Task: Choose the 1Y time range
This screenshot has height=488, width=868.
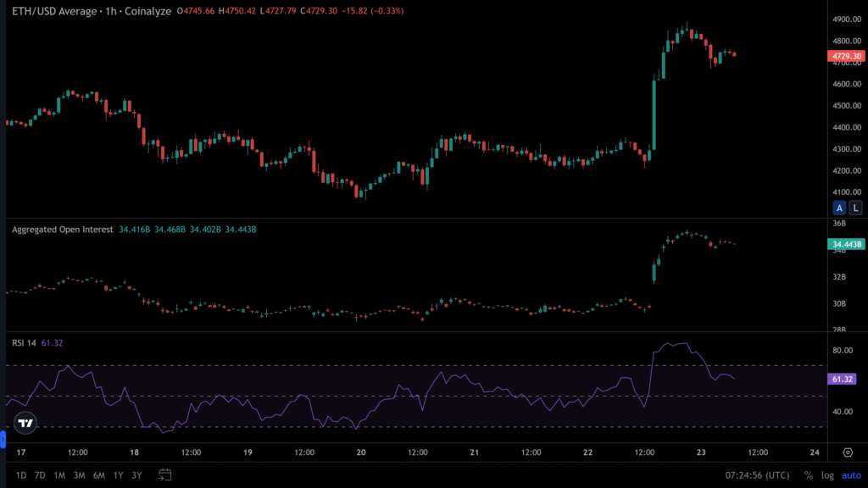Action: click(118, 475)
